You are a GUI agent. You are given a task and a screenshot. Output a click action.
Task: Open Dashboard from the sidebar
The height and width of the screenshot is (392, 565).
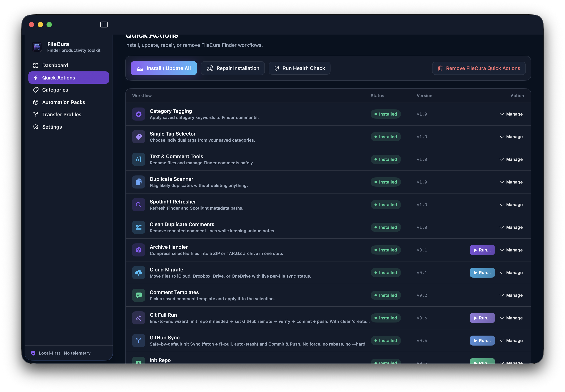(x=69, y=65)
